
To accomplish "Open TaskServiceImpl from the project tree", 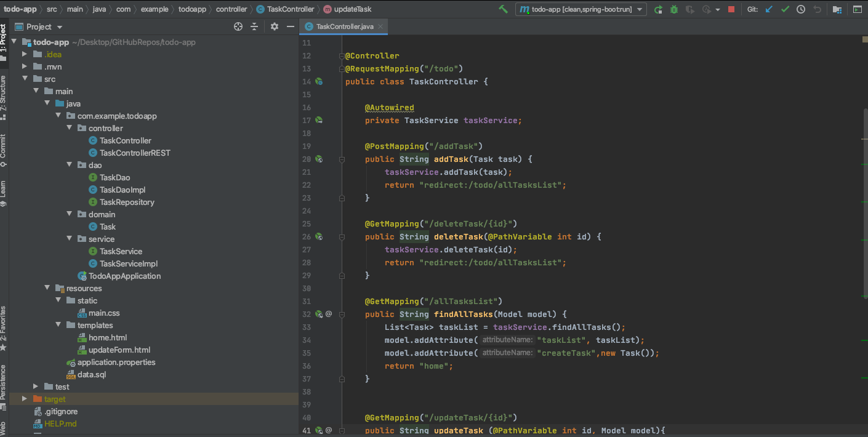I will click(x=127, y=263).
